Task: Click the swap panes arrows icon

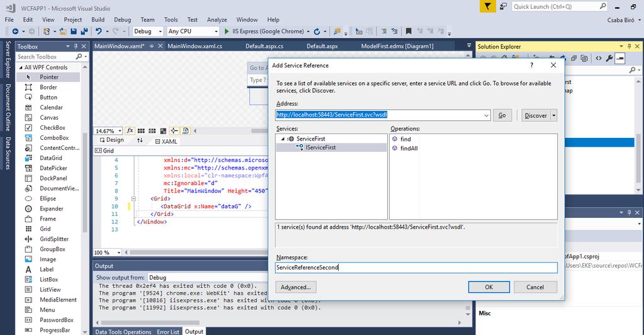Action: (x=140, y=140)
